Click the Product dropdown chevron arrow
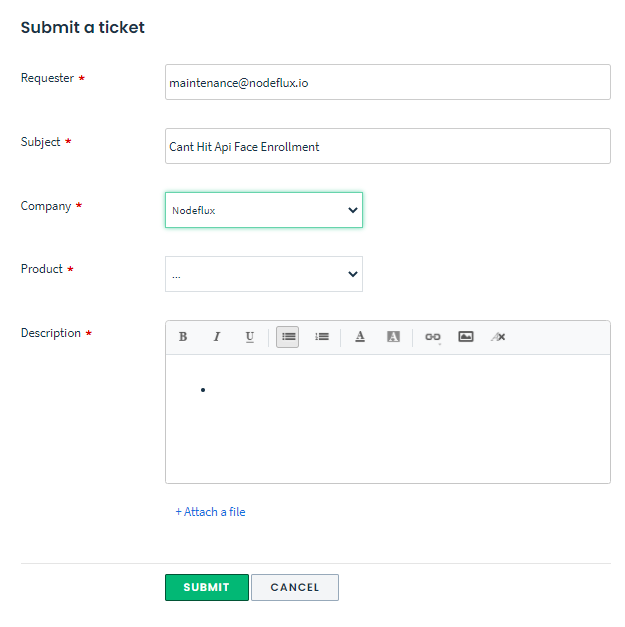The height and width of the screenshot is (627, 625). (x=352, y=274)
